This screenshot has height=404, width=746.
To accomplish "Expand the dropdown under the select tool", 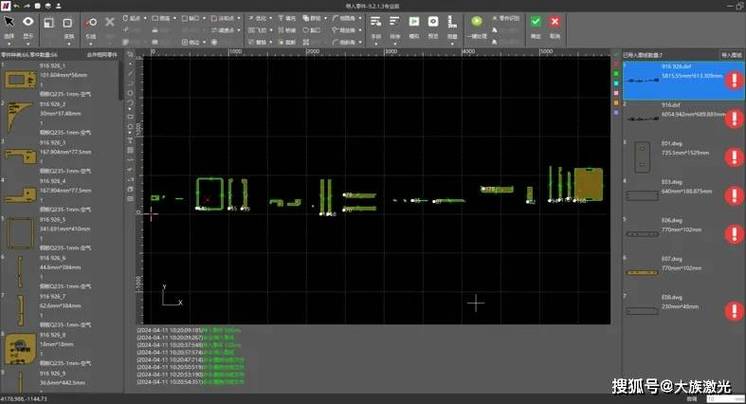I will coord(9,44).
